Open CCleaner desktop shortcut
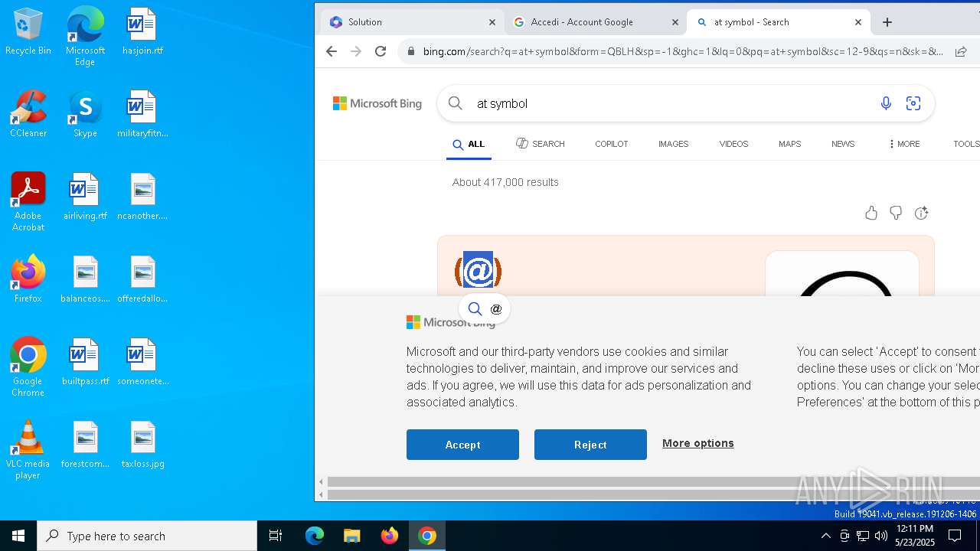This screenshot has width=980, height=551. click(28, 114)
